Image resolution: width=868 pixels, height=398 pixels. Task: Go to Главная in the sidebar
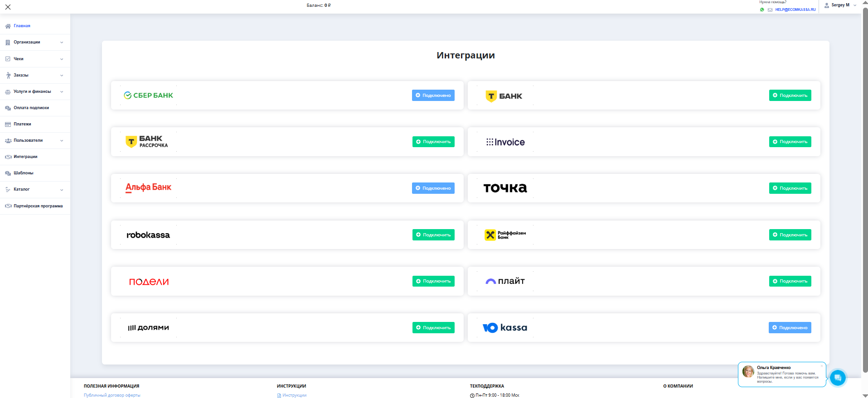22,26
